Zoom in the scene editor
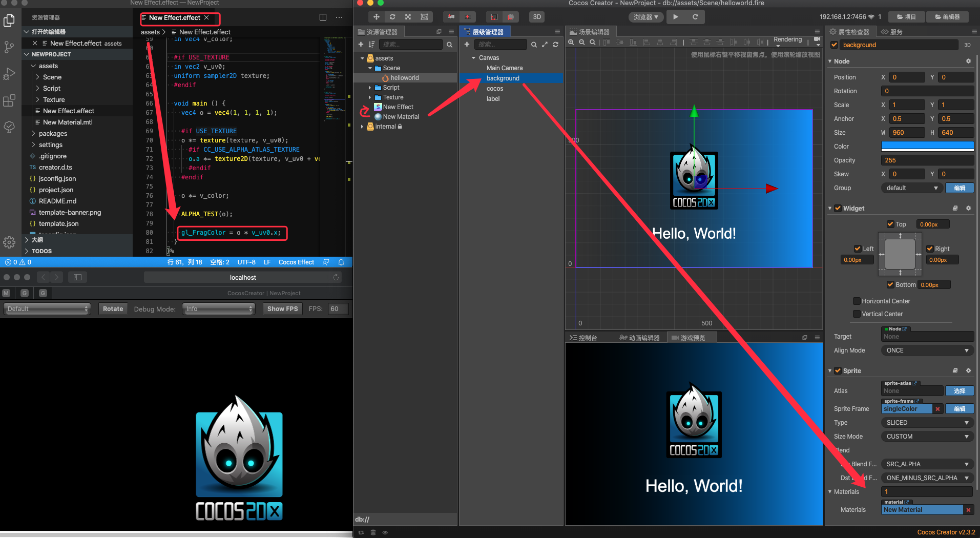Viewport: 980px width, 538px height. 571,42
